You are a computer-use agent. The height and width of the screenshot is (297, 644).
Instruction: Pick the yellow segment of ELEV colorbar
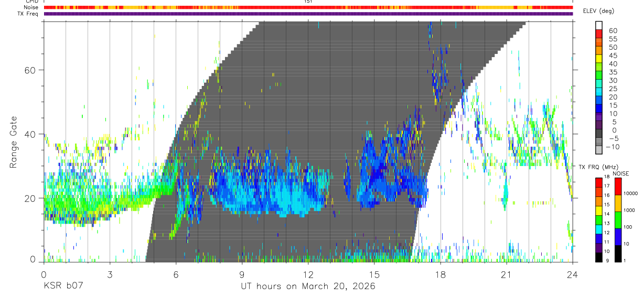pos(599,59)
